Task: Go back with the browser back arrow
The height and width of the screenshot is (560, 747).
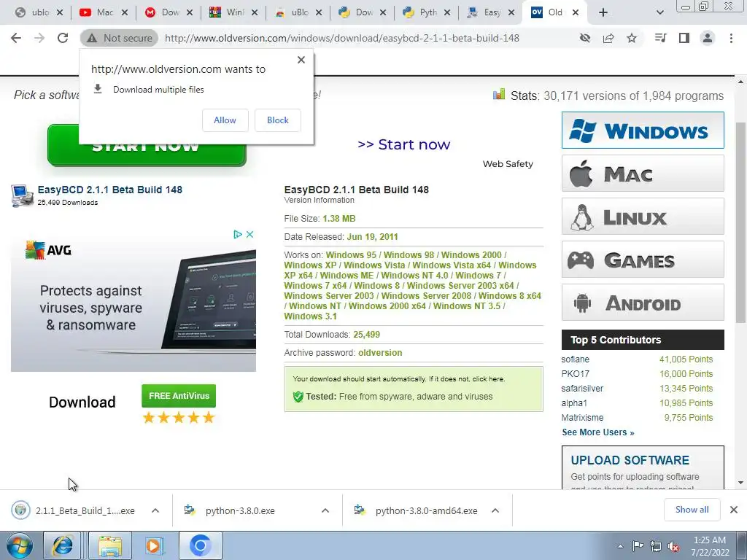Action: pos(16,38)
